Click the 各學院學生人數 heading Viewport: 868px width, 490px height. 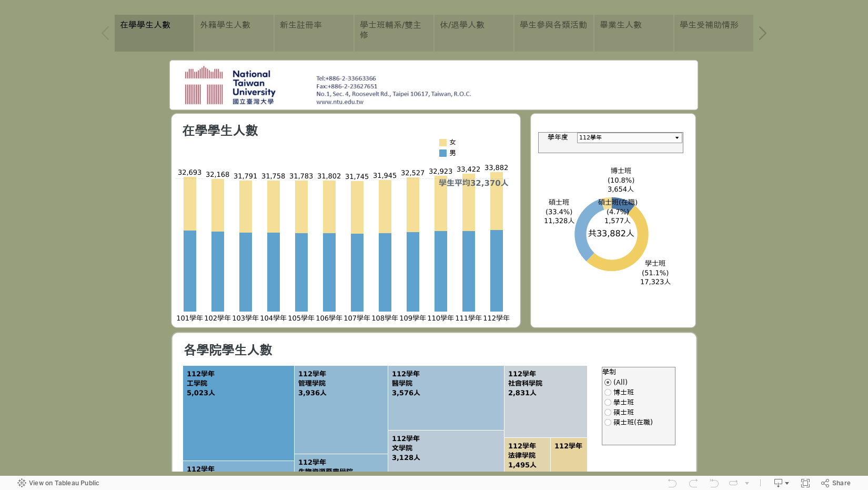tap(228, 350)
